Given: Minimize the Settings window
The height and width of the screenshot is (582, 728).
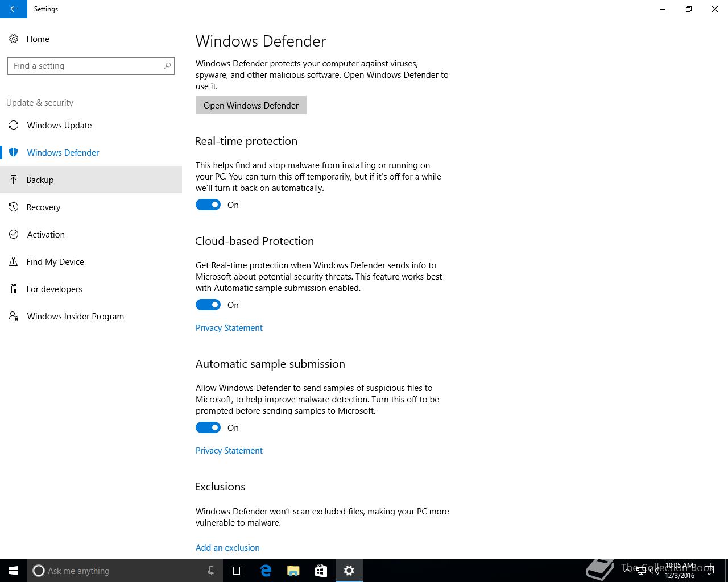Looking at the screenshot, I should pos(663,9).
